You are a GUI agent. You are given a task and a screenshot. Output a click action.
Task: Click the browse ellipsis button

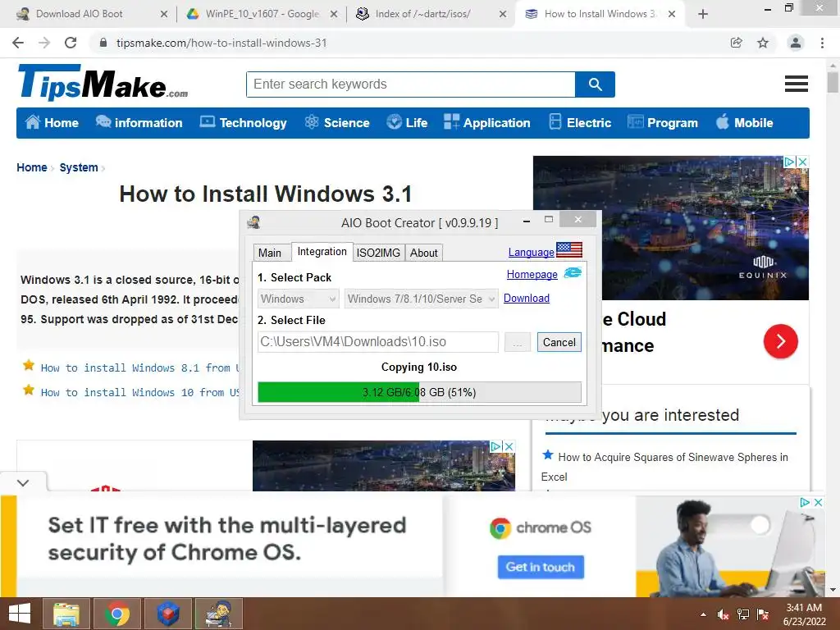pos(518,342)
